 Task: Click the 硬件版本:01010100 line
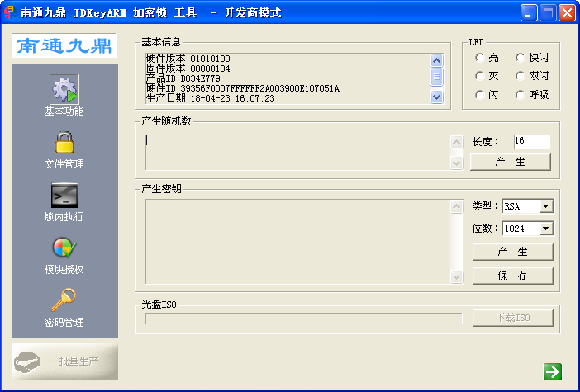pos(188,59)
